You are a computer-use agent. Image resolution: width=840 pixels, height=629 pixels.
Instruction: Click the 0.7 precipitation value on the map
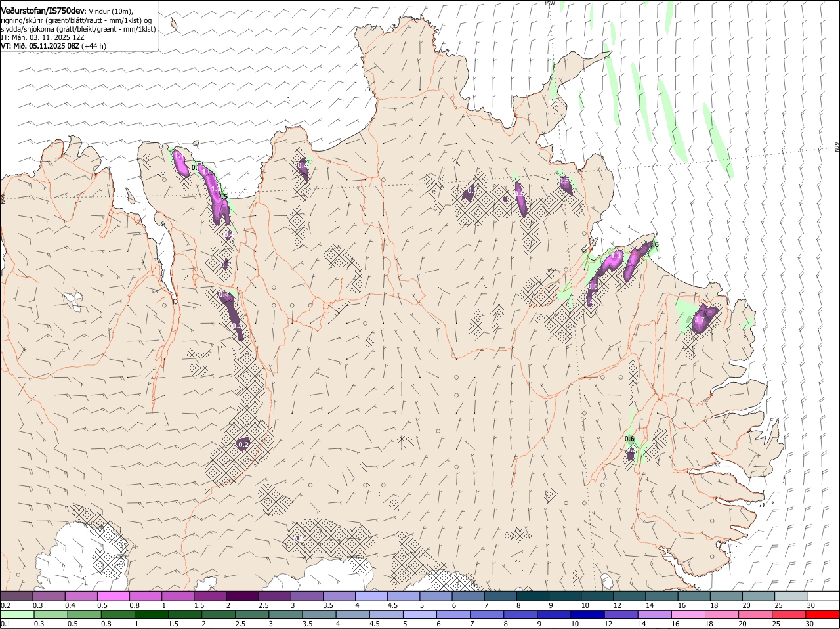[x=700, y=320]
